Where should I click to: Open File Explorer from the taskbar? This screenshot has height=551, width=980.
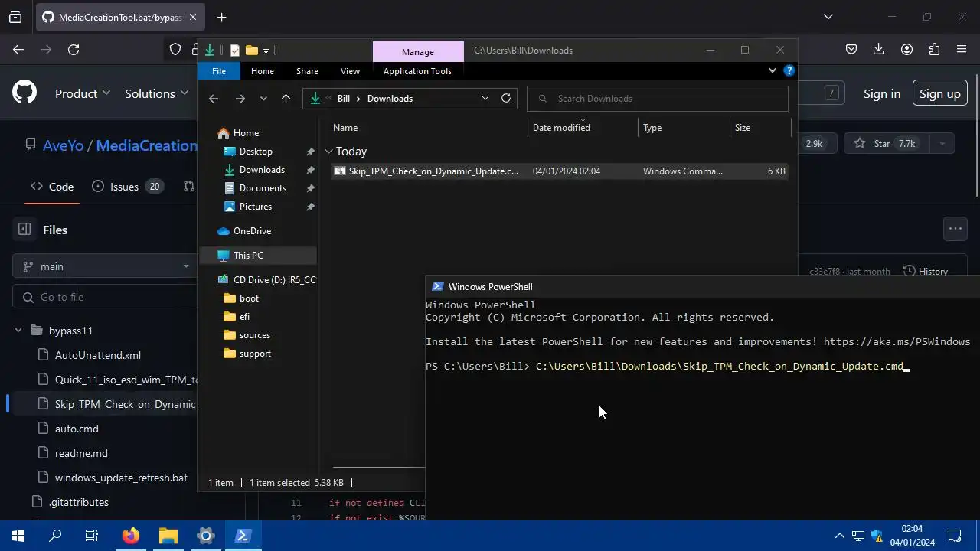coord(168,536)
